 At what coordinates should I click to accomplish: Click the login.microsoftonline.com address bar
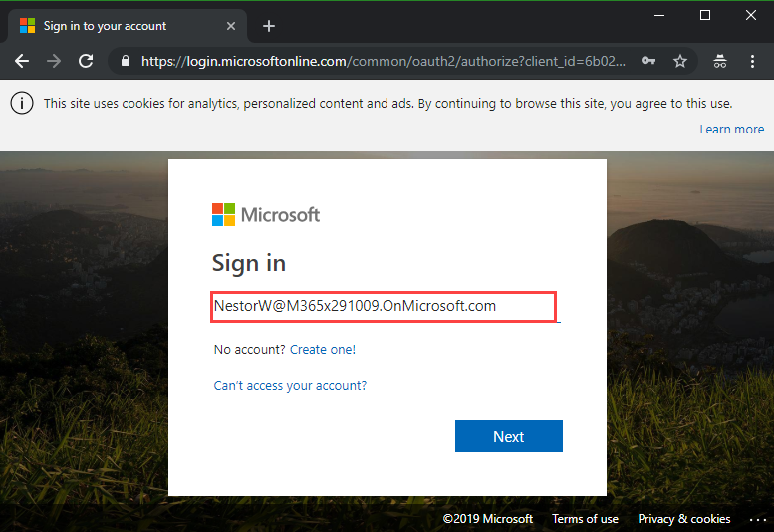click(x=384, y=61)
